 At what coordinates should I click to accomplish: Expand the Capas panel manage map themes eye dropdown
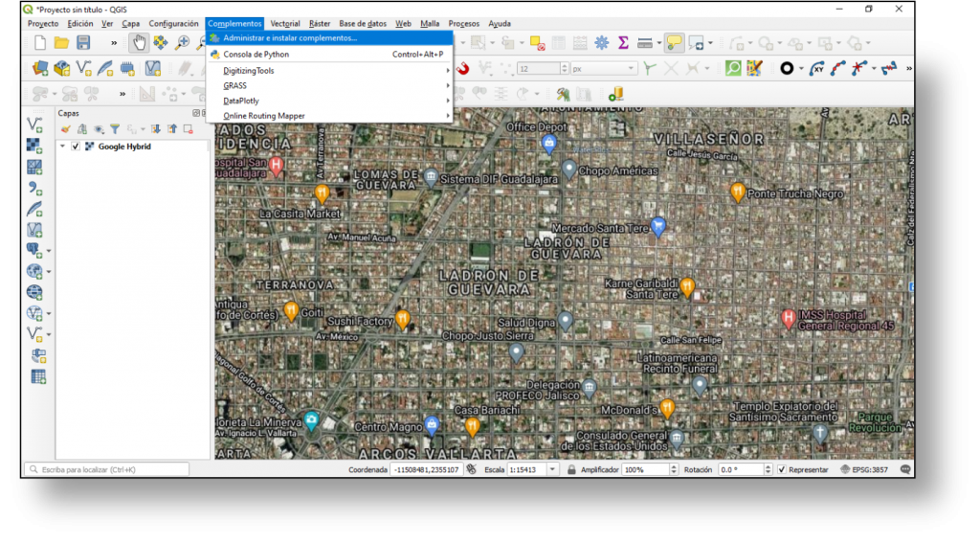pyautogui.click(x=100, y=129)
